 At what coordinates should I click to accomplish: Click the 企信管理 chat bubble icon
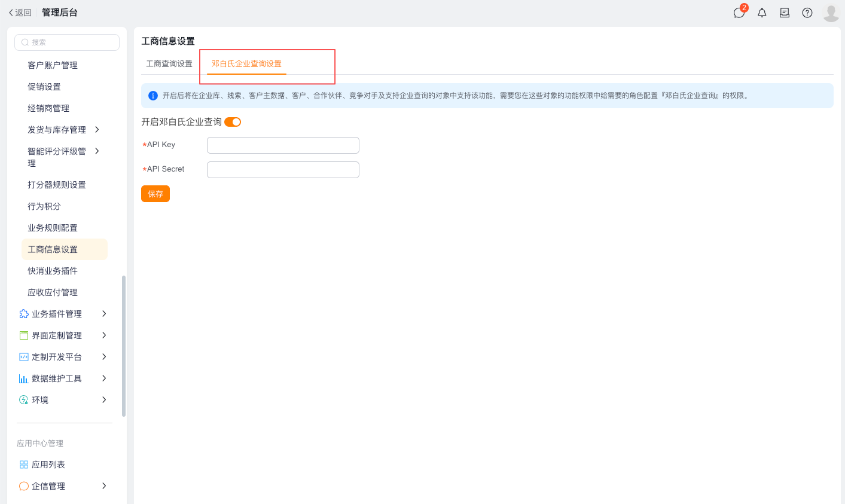(24, 486)
